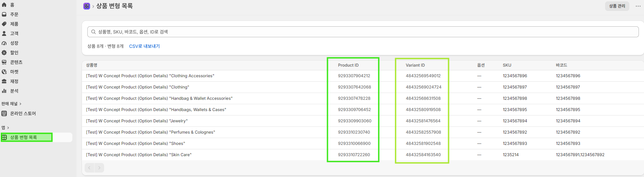This screenshot has height=177, width=644.
Task: Click the 상품 8개 · 변형 8개 count text
Action: 105,46
